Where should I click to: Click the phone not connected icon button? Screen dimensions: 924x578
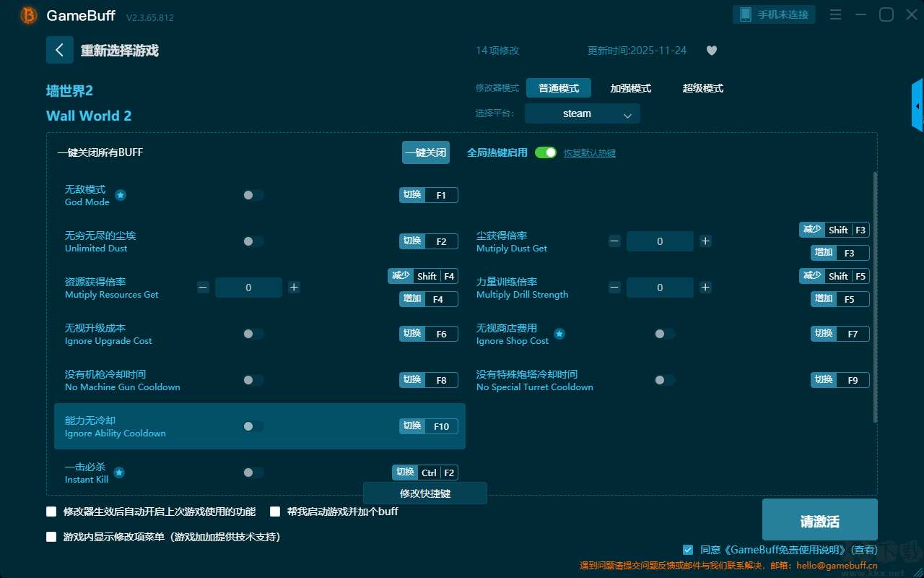[775, 14]
